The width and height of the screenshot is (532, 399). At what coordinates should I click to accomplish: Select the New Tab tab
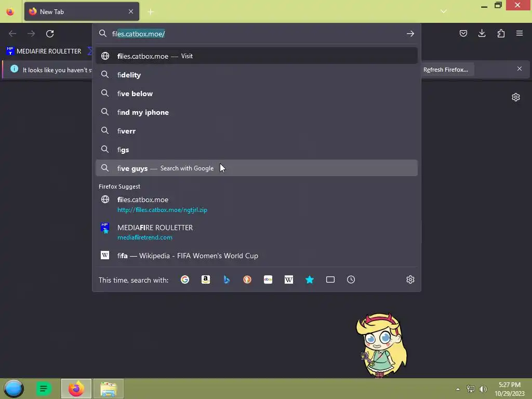pyautogui.click(x=82, y=11)
